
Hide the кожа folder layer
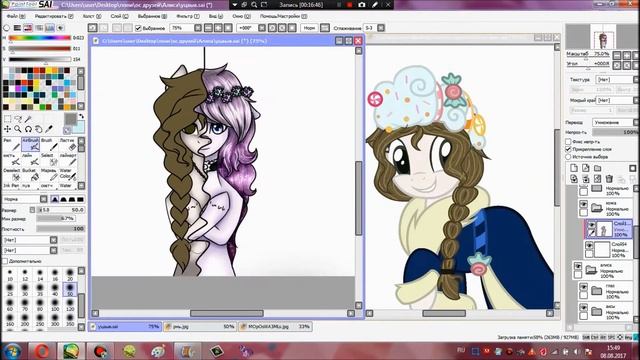coord(584,204)
